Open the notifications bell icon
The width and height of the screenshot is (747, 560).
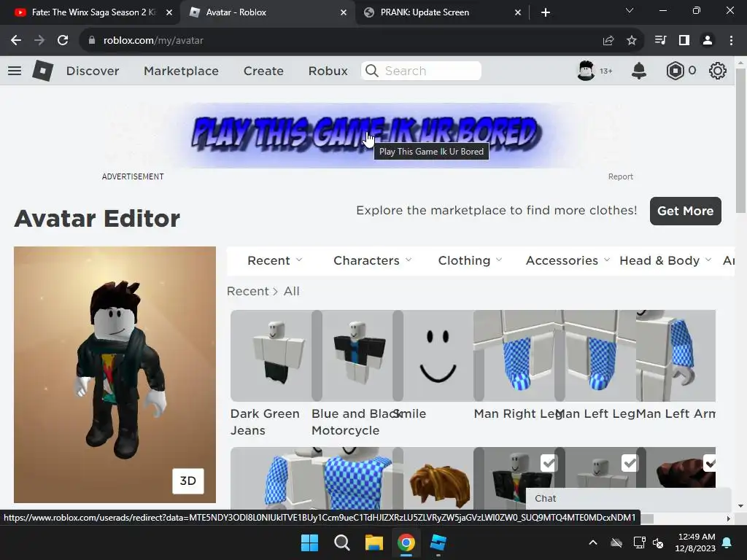click(x=639, y=71)
